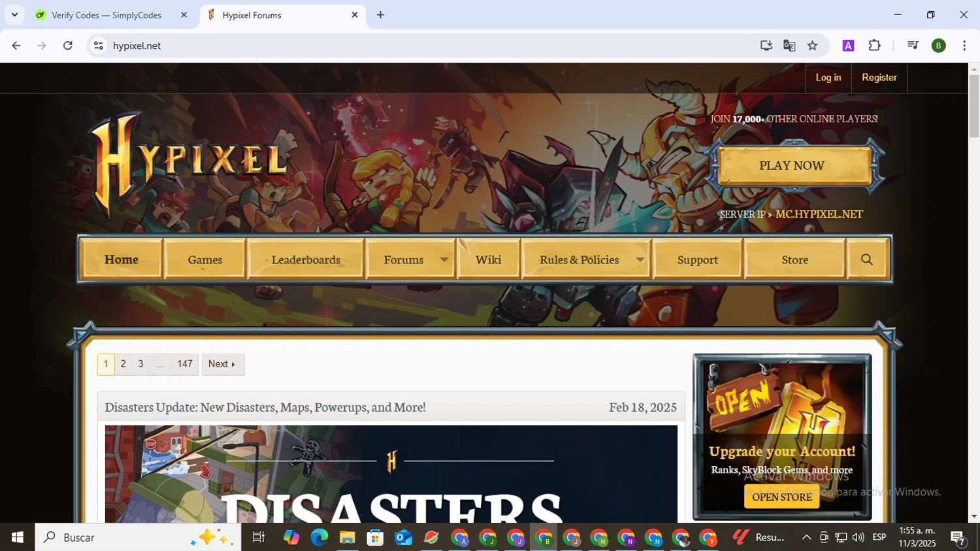Viewport: 980px width, 551px height.
Task: Click the Log in link
Action: (x=828, y=78)
